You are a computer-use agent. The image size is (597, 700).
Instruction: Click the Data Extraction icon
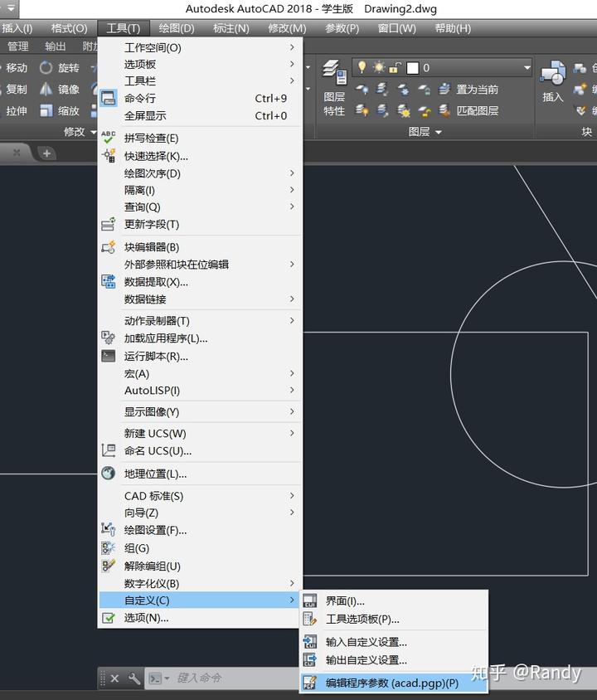pyautogui.click(x=109, y=282)
